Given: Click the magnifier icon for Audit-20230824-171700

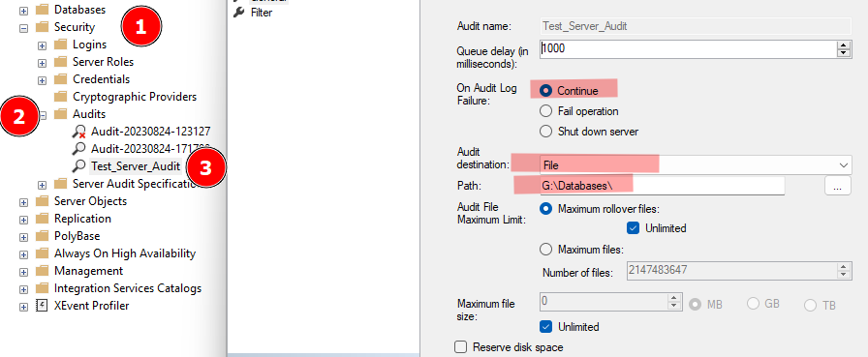Looking at the screenshot, I should point(79,149).
